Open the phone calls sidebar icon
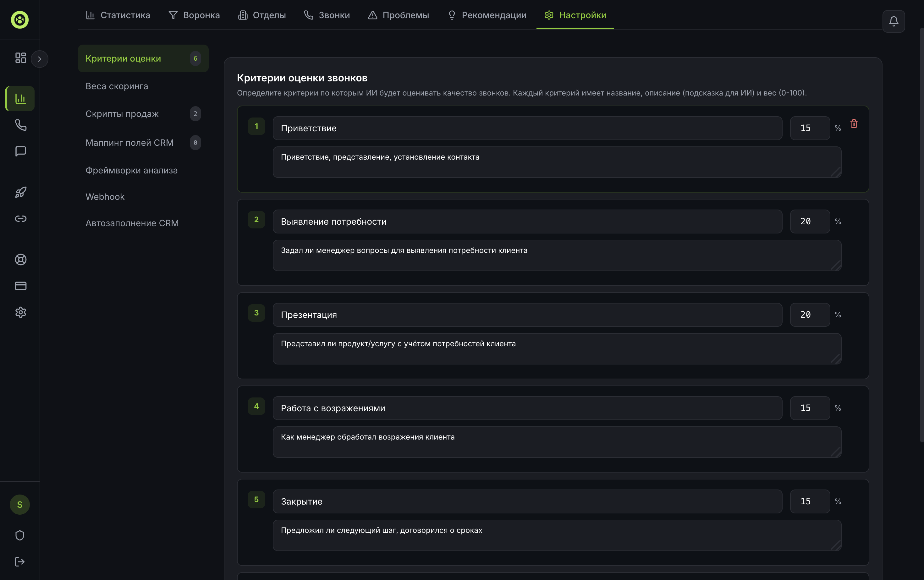Screen dimensions: 924x580 [20, 125]
